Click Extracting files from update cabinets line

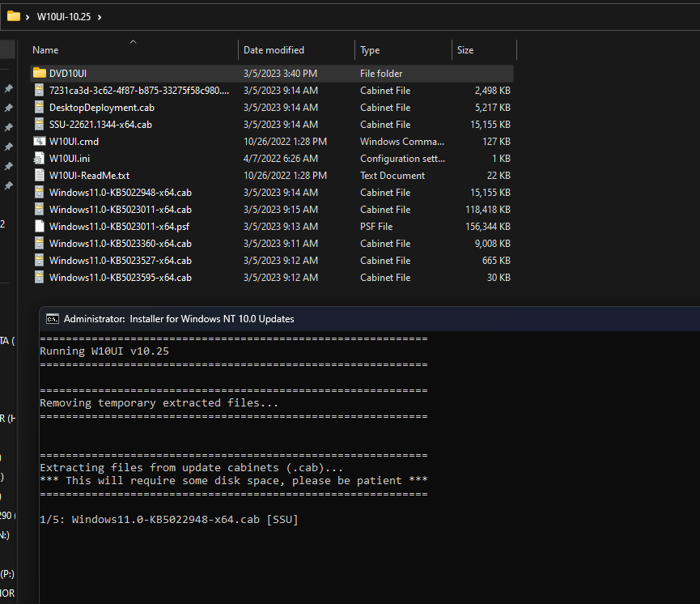click(x=191, y=468)
